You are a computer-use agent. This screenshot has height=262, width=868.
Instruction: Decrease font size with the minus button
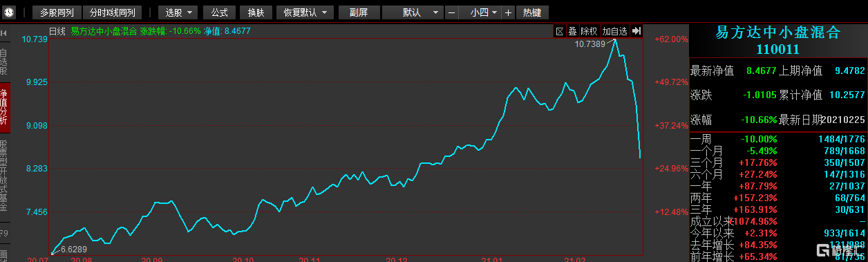[x=451, y=12]
